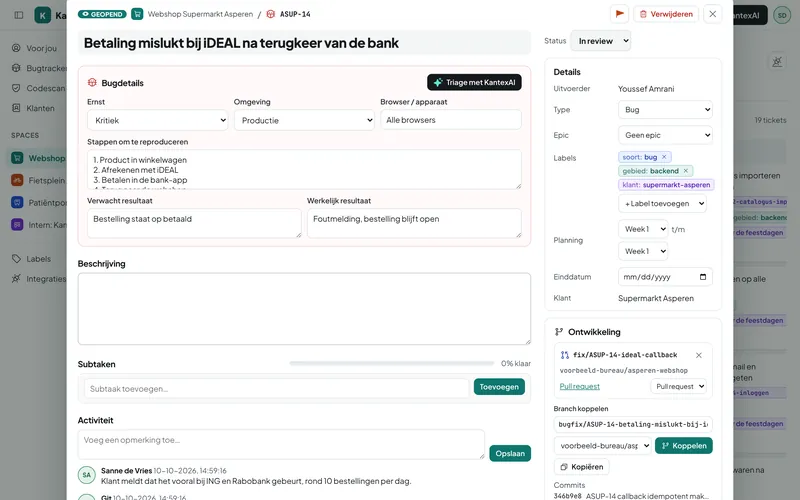Click the Bugdetails header bug icon

tap(92, 82)
